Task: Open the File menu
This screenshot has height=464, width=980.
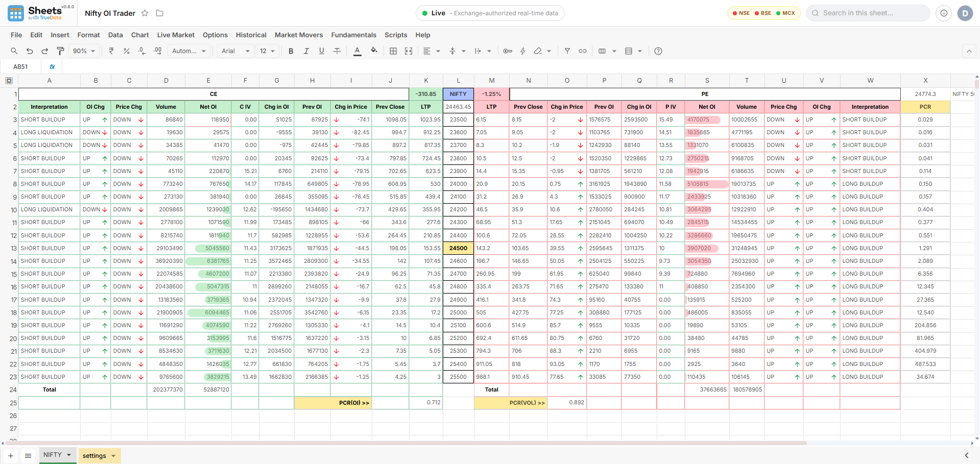Action: (x=16, y=35)
